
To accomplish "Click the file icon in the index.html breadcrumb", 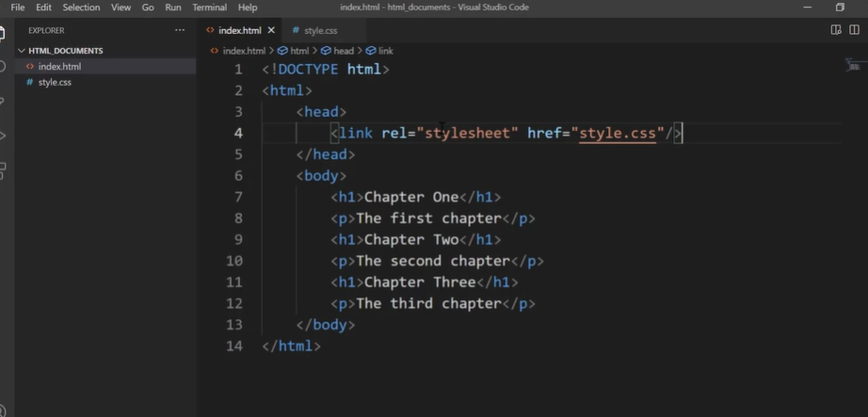I will coord(215,51).
